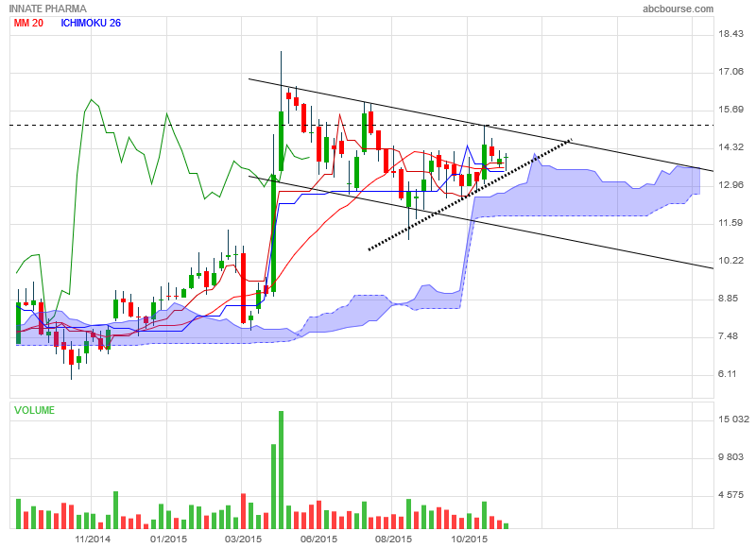Click the 03/2015 date label
The height and width of the screenshot is (548, 756).
tap(243, 539)
